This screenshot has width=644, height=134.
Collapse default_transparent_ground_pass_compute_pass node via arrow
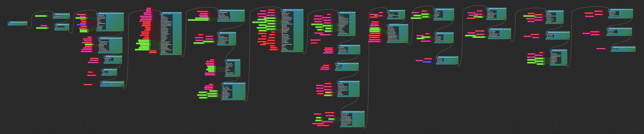tap(243, 10)
